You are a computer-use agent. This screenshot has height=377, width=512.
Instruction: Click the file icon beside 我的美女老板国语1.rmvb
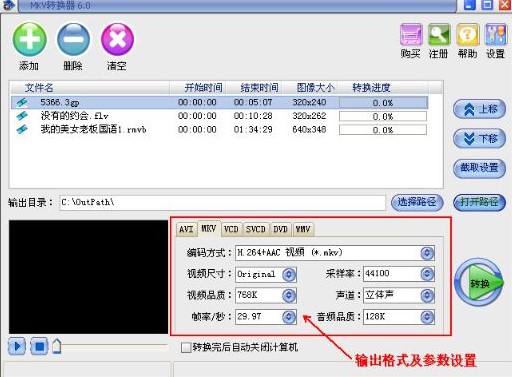tap(22, 129)
